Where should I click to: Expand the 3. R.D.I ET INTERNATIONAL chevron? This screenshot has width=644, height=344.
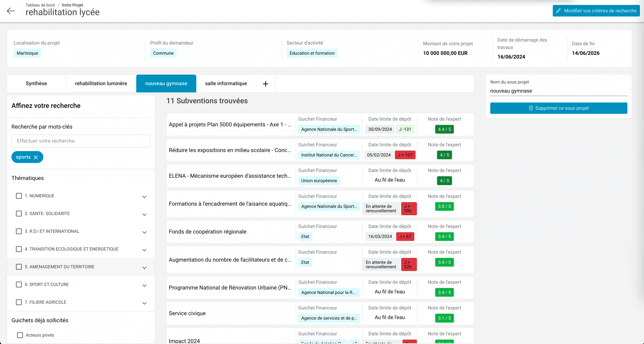click(144, 232)
